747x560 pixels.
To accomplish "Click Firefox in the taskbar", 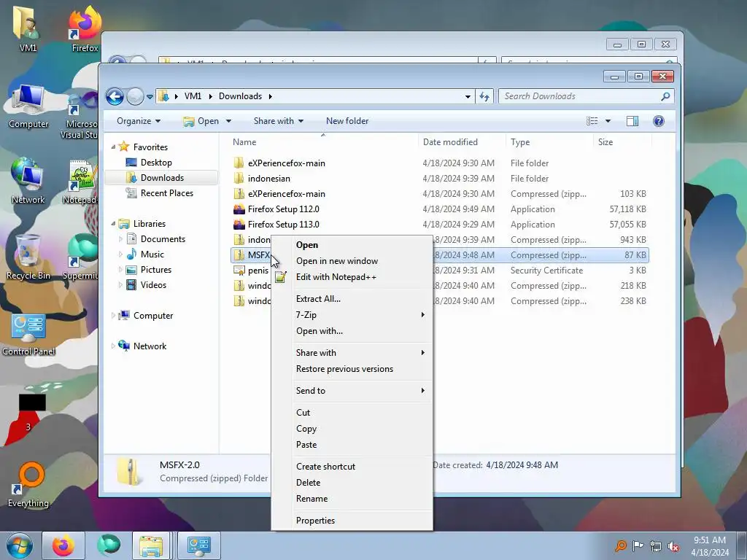I will [x=63, y=545].
